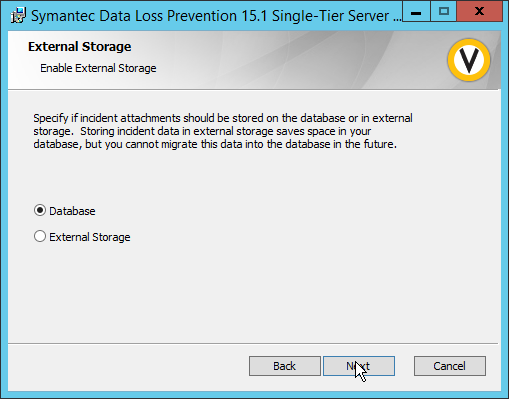Click the installer package icon in title bar
Viewport: 509px width, 399px height.
18,15
